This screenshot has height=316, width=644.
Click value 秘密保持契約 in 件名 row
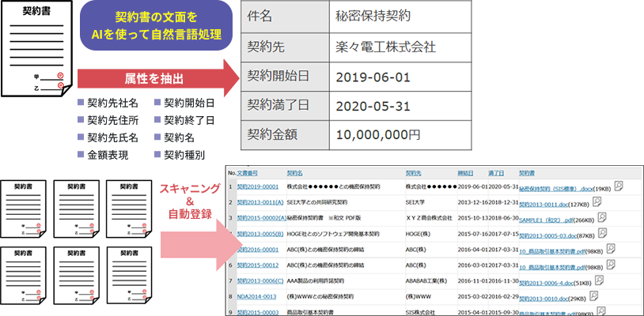pyautogui.click(x=373, y=17)
